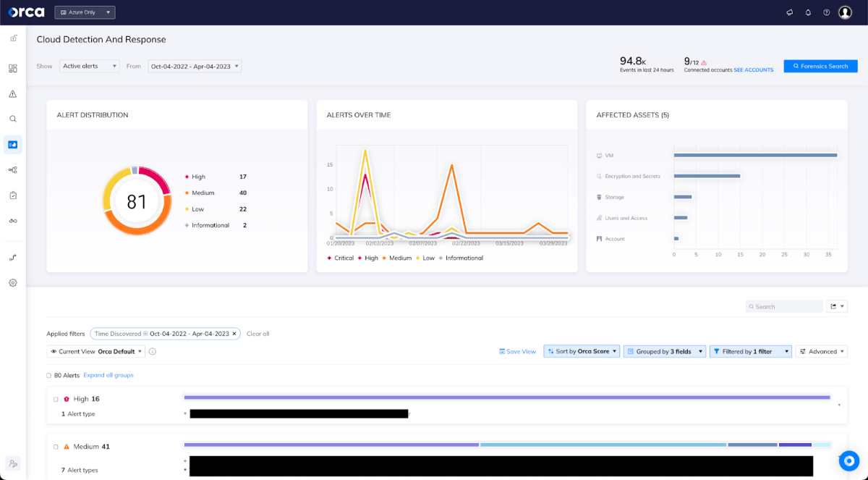
Task: Open the Azure Only account selector
Action: click(x=85, y=12)
